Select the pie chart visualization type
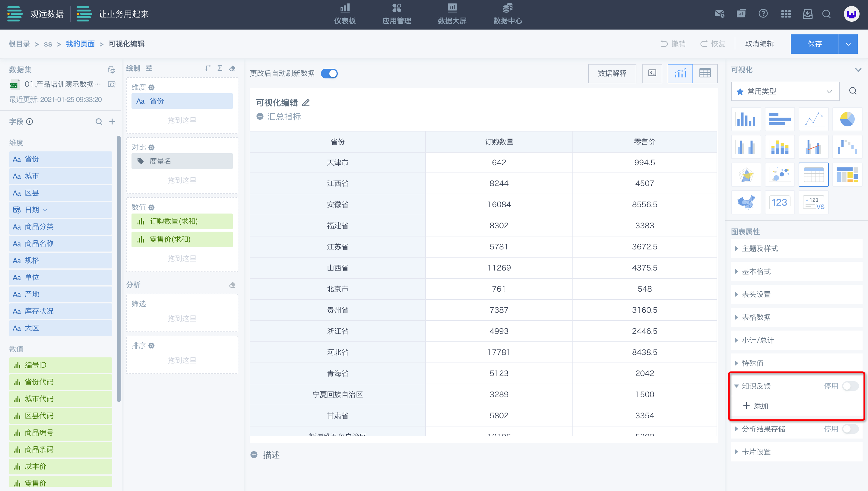 click(847, 119)
